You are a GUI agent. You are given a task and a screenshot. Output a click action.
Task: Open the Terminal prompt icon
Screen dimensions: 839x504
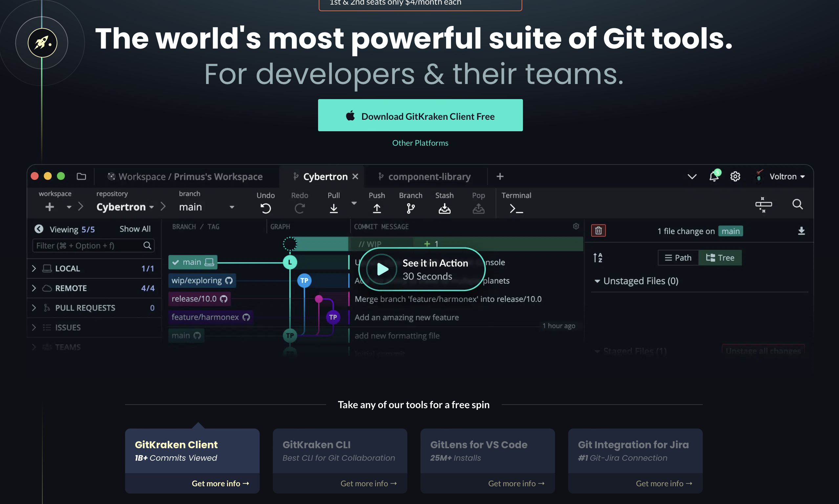point(516,209)
